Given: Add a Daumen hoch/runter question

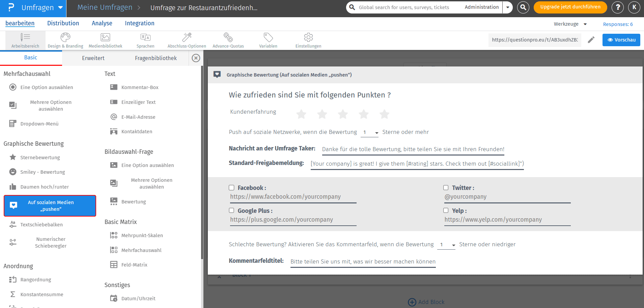Looking at the screenshot, I should click(x=39, y=187).
